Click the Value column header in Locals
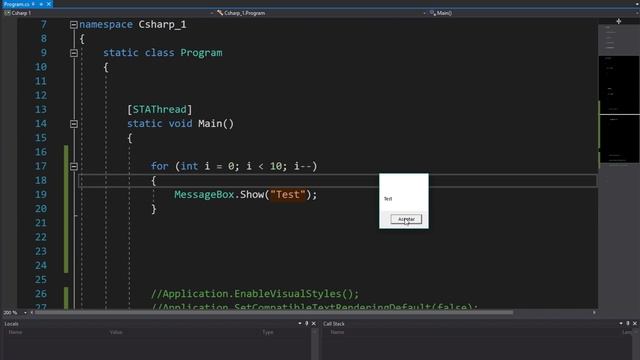 pyautogui.click(x=116, y=332)
